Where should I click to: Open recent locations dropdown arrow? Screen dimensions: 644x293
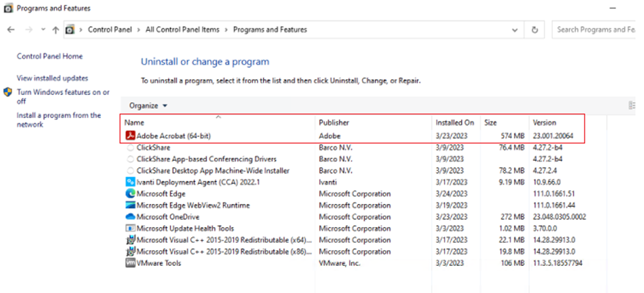(43, 30)
